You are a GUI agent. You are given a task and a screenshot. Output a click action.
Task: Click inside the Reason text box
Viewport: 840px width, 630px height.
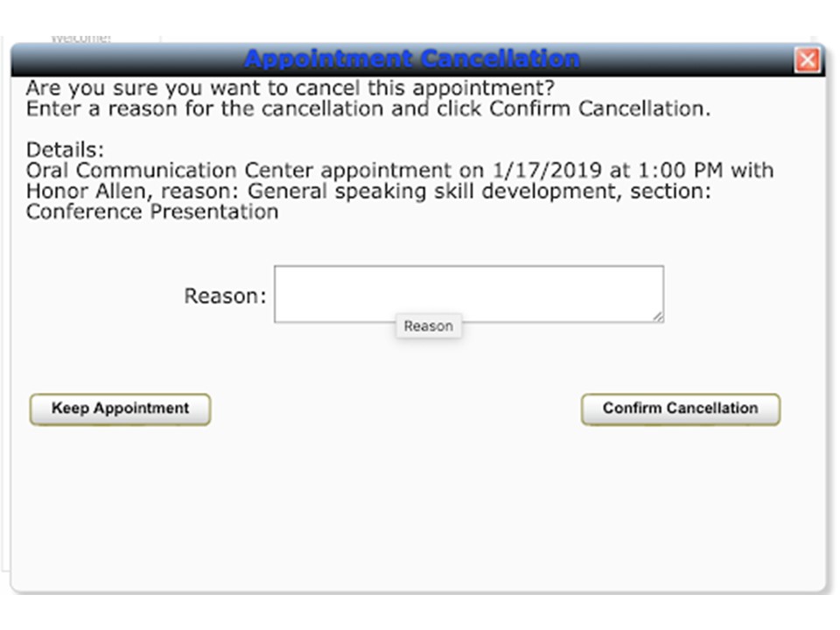(x=469, y=294)
